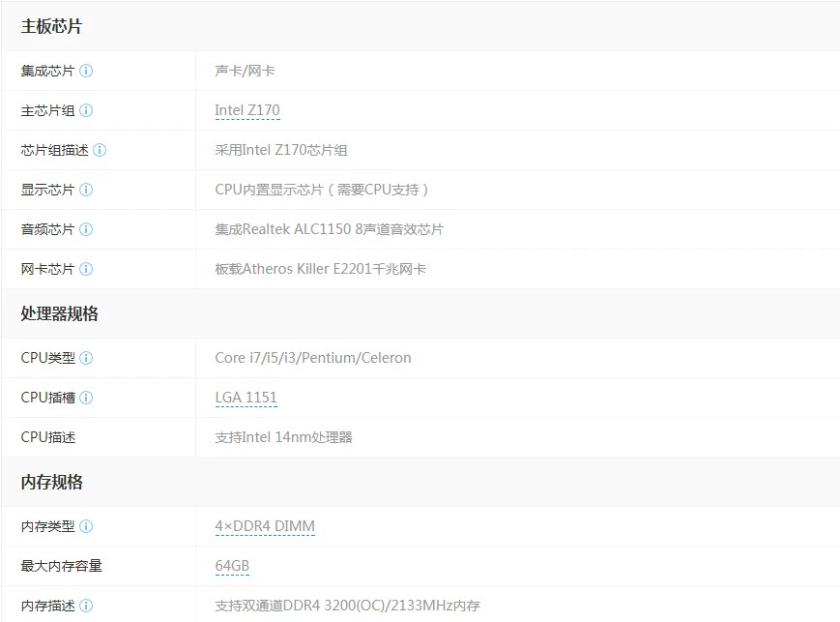Click the Core i7/i5/i3/Pentium/Celeron value
Image resolution: width=840 pixels, height=622 pixels.
click(312, 358)
